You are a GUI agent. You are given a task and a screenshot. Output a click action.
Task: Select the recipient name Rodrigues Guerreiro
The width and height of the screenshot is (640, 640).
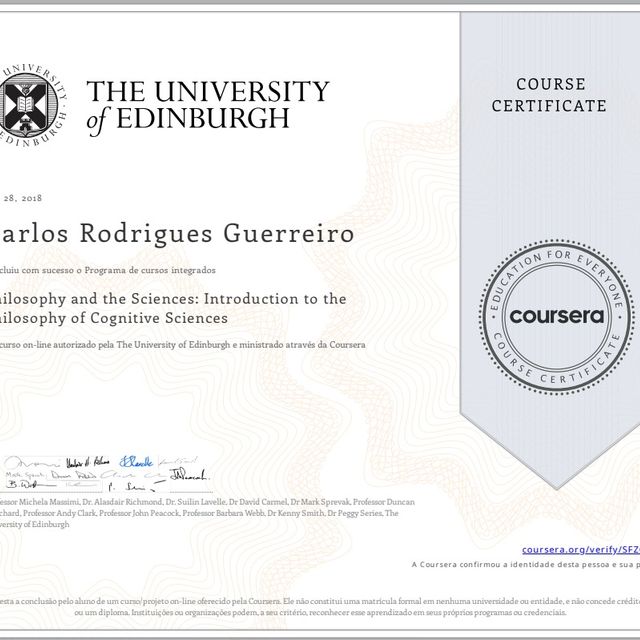tap(217, 234)
